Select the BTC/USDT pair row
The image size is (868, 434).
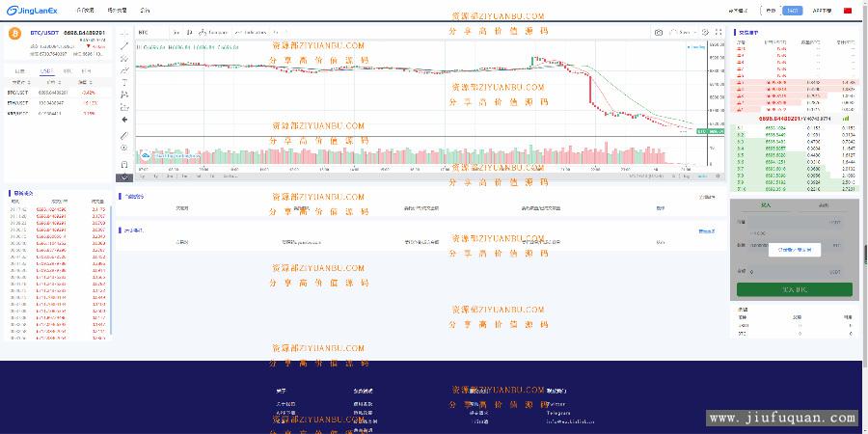[x=58, y=93]
